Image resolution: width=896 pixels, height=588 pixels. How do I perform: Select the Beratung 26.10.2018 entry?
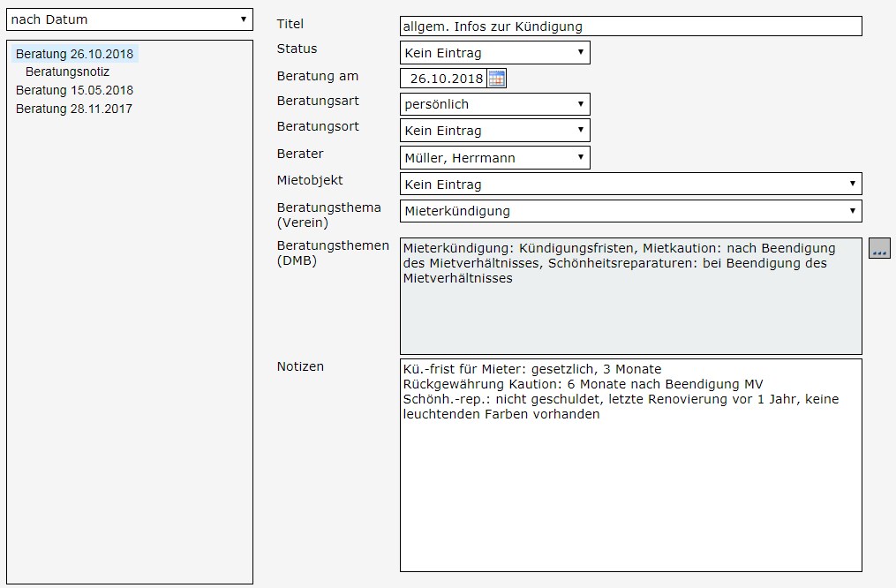pyautogui.click(x=74, y=54)
